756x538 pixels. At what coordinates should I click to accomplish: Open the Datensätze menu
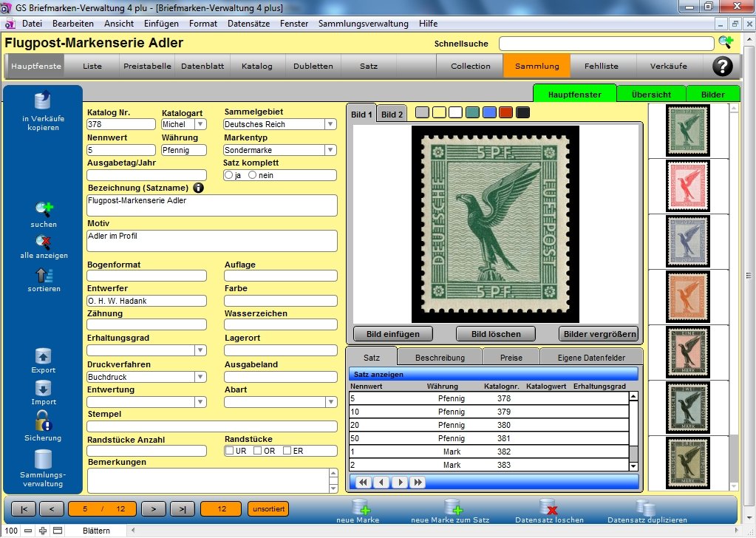pos(248,24)
